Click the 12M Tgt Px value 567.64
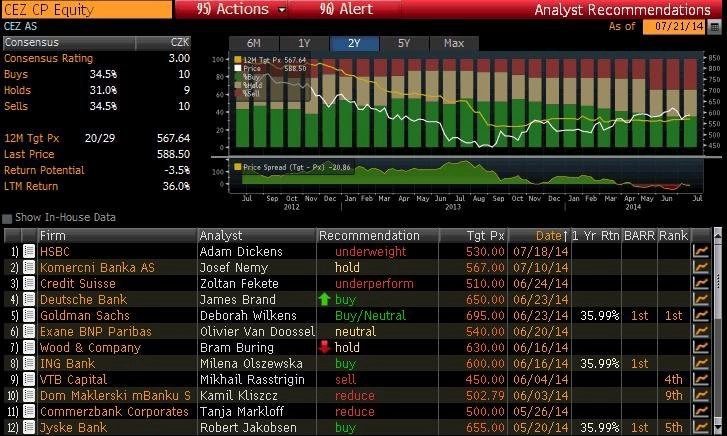Viewport: 727px width, 436px height. [173, 138]
